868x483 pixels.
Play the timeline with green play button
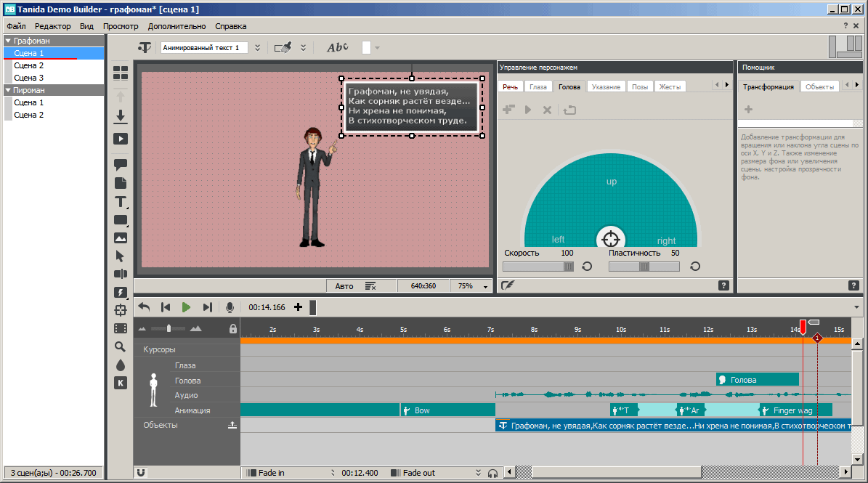pyautogui.click(x=186, y=307)
